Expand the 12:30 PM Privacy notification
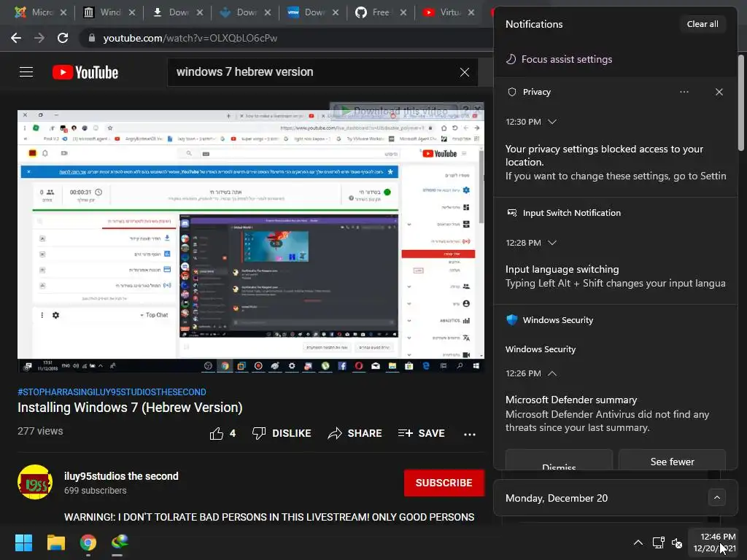Image resolution: width=747 pixels, height=560 pixels. tap(551, 122)
